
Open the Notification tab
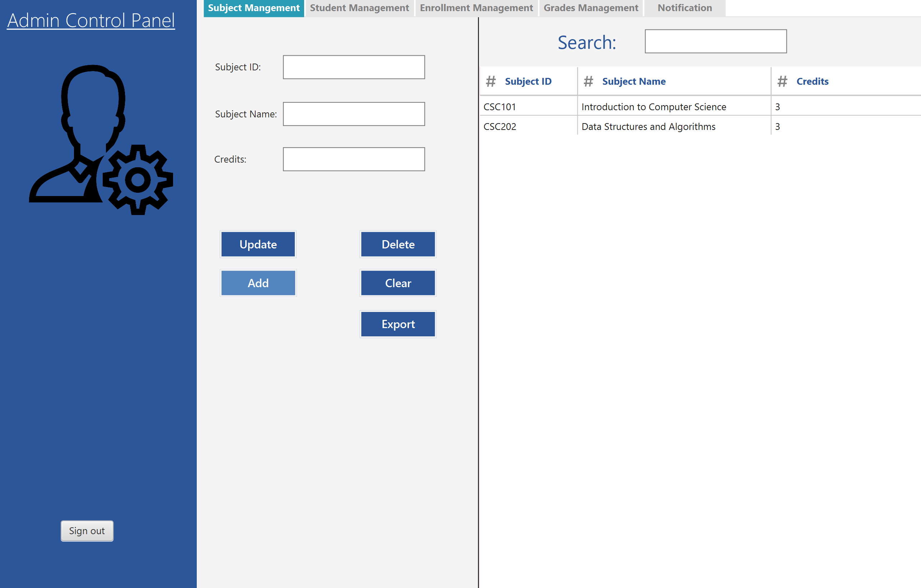tap(684, 8)
